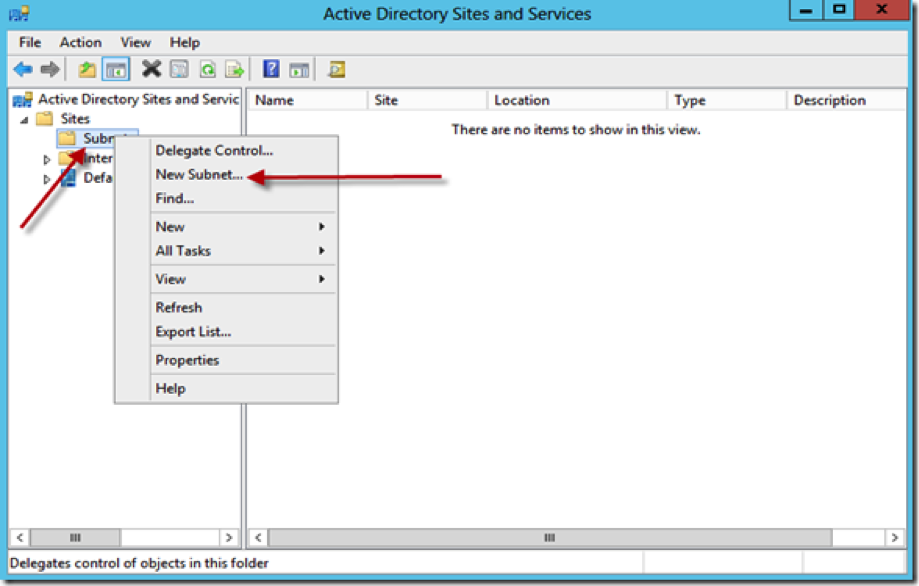Sort by the Name column header

(308, 100)
